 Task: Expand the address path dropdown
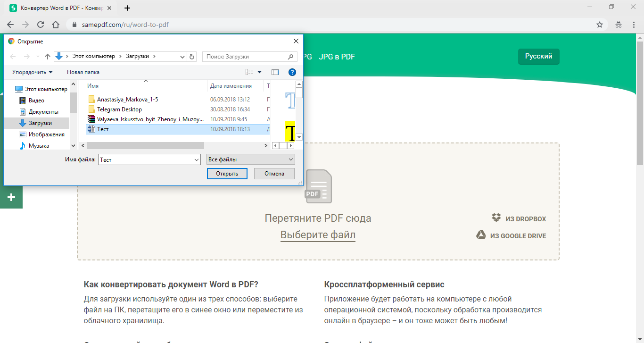183,57
